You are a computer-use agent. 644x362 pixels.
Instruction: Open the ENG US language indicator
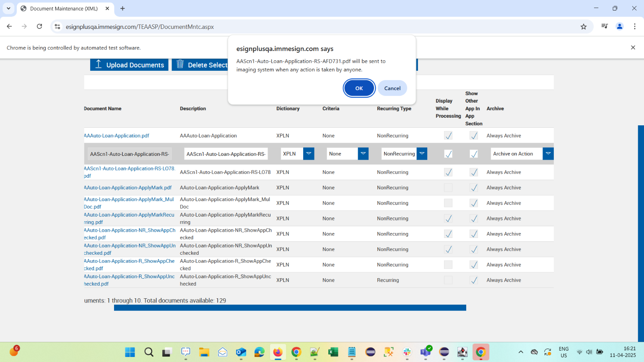click(564, 352)
